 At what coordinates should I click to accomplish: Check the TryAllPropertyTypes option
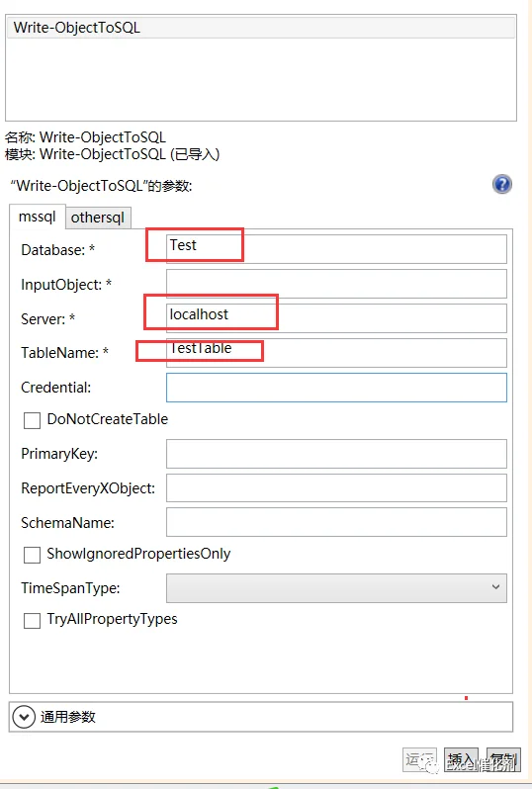click(33, 621)
